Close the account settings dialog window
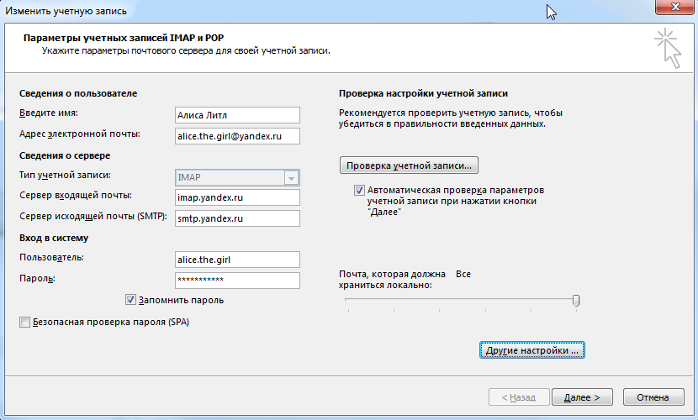This screenshot has width=698, height=420. pyautogui.click(x=669, y=9)
